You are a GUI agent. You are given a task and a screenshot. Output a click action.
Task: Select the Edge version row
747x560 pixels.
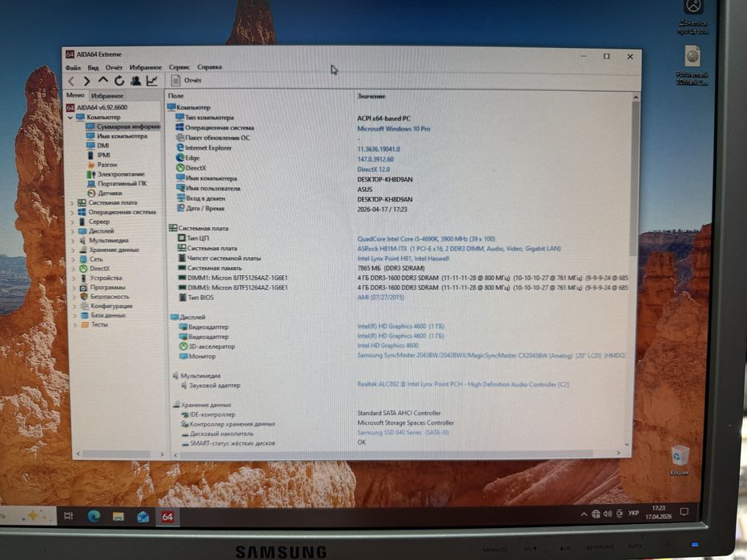[400, 158]
